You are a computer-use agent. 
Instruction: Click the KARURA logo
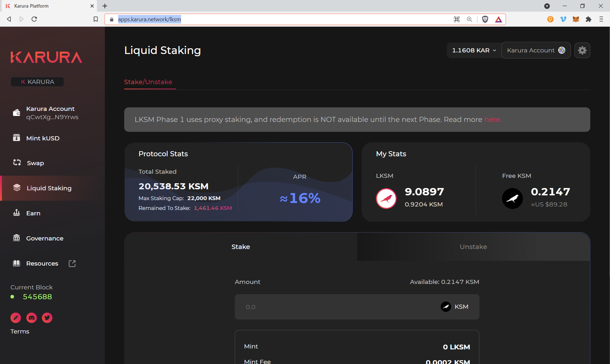point(46,57)
